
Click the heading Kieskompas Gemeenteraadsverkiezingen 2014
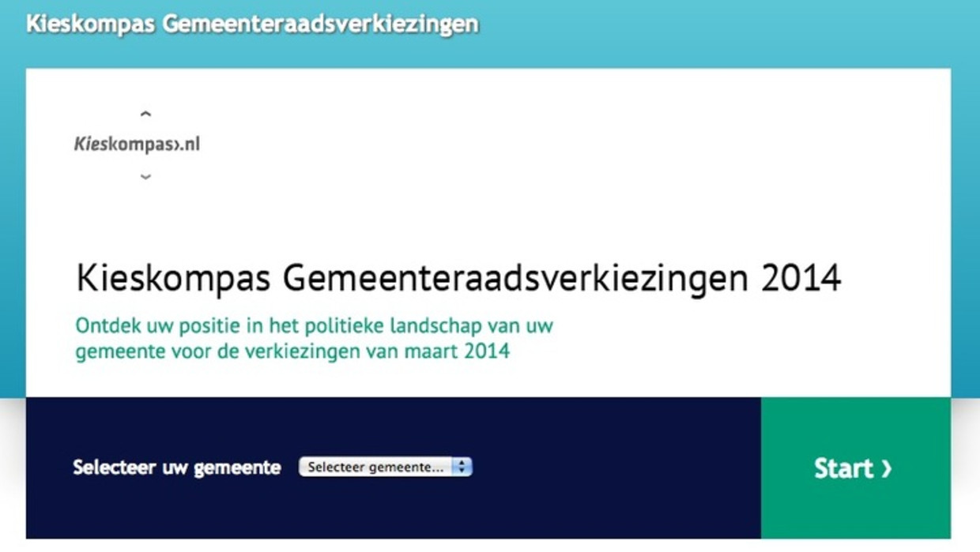(x=458, y=278)
